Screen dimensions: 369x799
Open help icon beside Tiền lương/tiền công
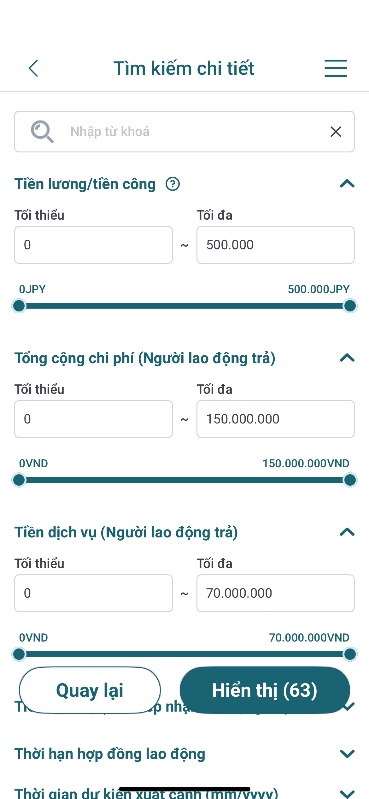[173, 184]
